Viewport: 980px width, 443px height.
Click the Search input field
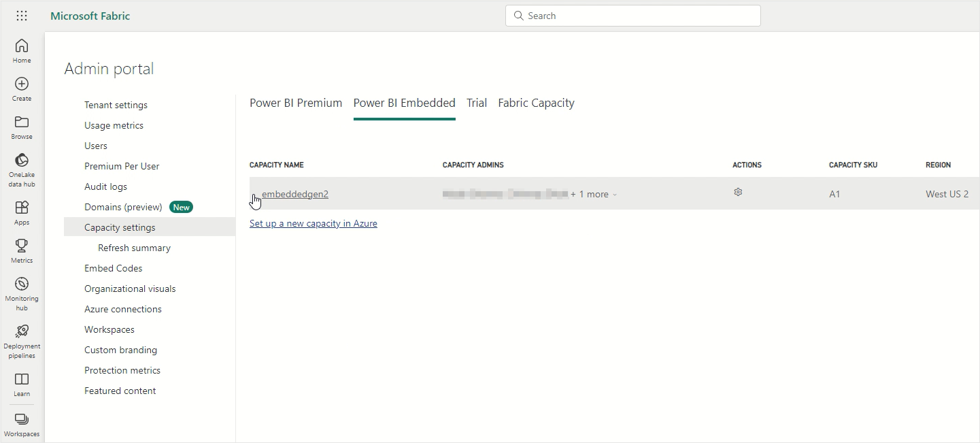coord(632,16)
